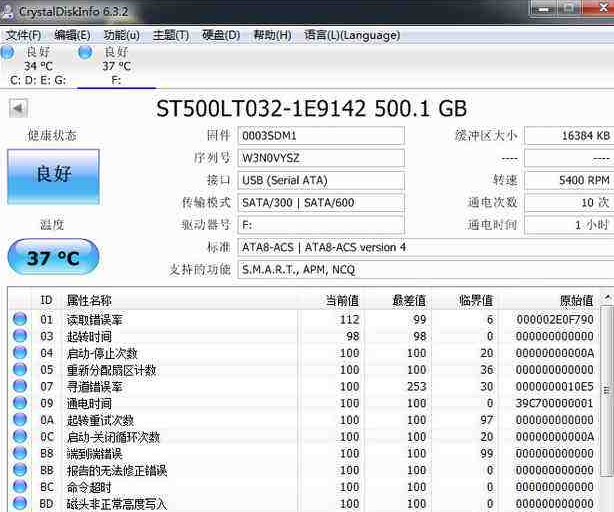Click raw value 39C700000001
Image resolution: width=614 pixels, height=512 pixels.
point(554,403)
